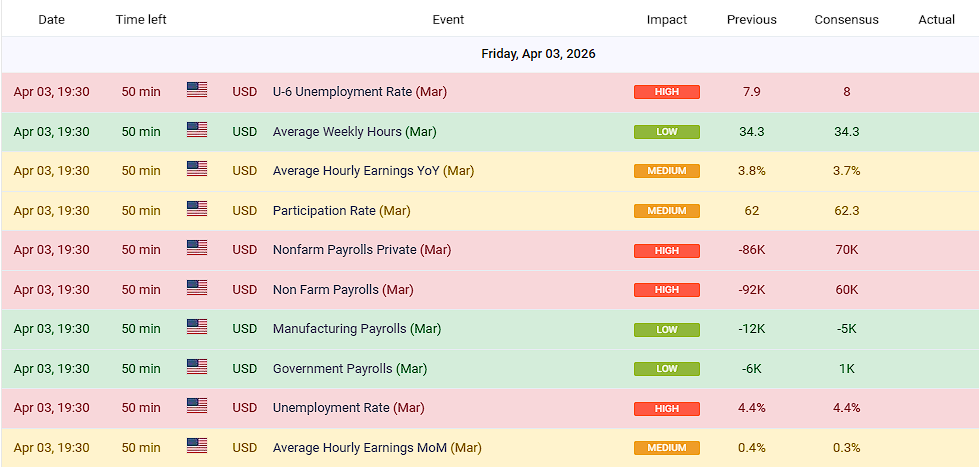Screen dimensions: 979x467
Task: Open Manufacturing Payrolls (Mar) event
Action: pos(357,329)
